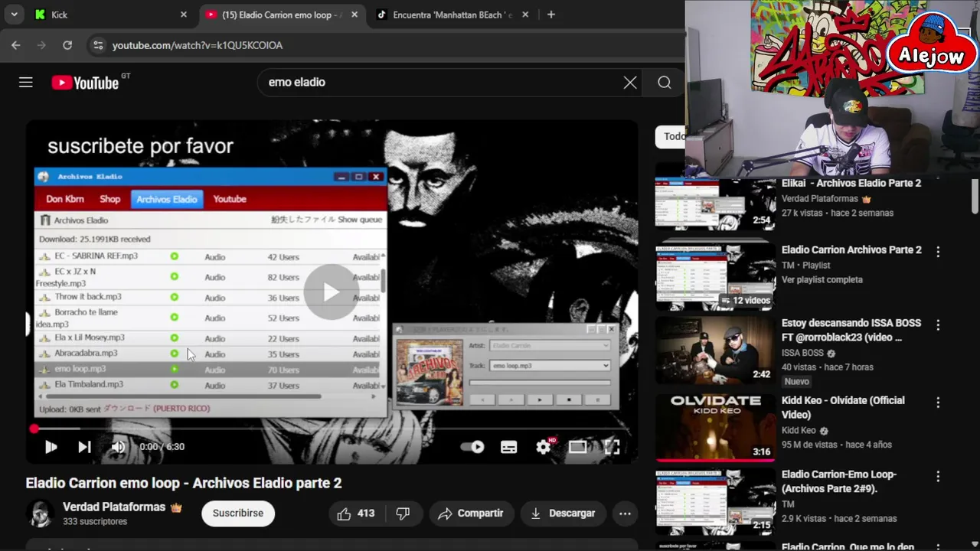
Task: Switch to theater mode
Action: 578,447
